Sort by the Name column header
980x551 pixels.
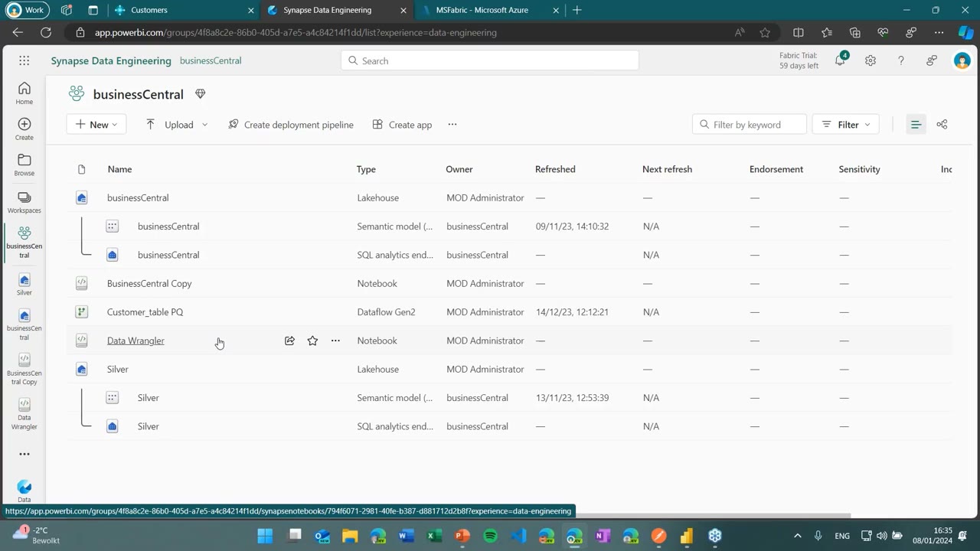(119, 169)
